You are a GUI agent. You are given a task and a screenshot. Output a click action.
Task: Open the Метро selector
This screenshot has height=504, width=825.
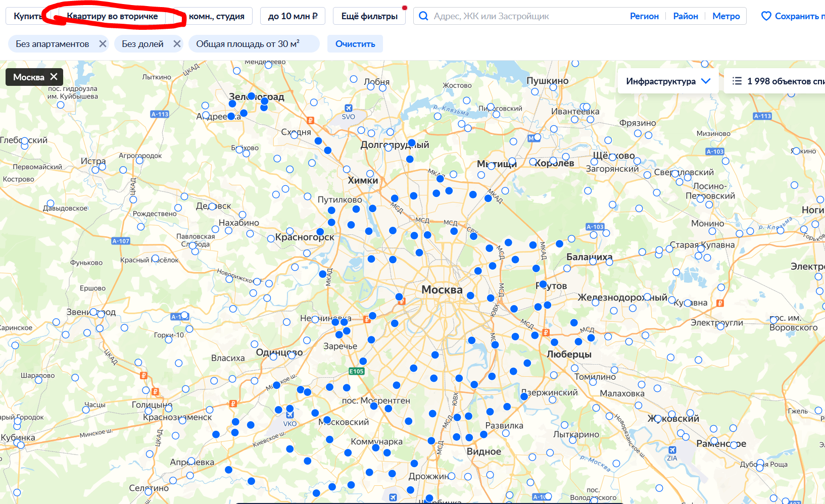[726, 16]
